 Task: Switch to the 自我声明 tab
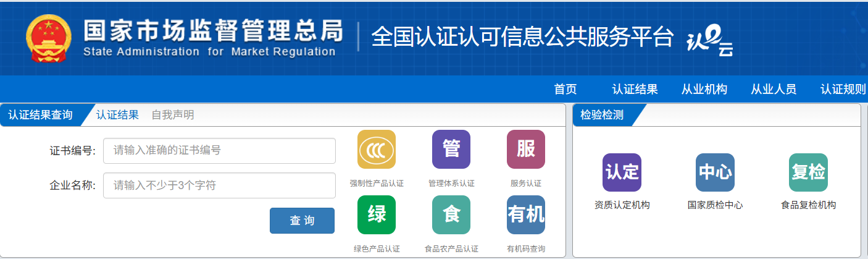172,115
